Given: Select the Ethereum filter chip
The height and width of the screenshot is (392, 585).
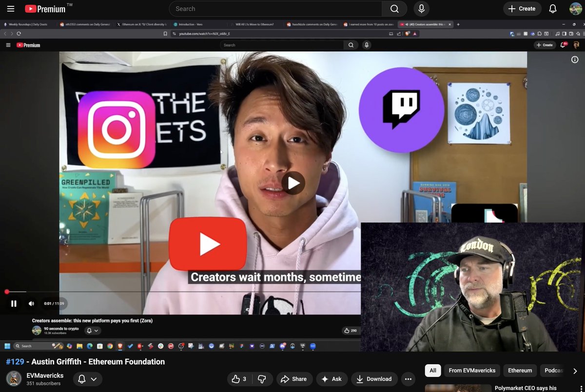Looking at the screenshot, I should 520,371.
